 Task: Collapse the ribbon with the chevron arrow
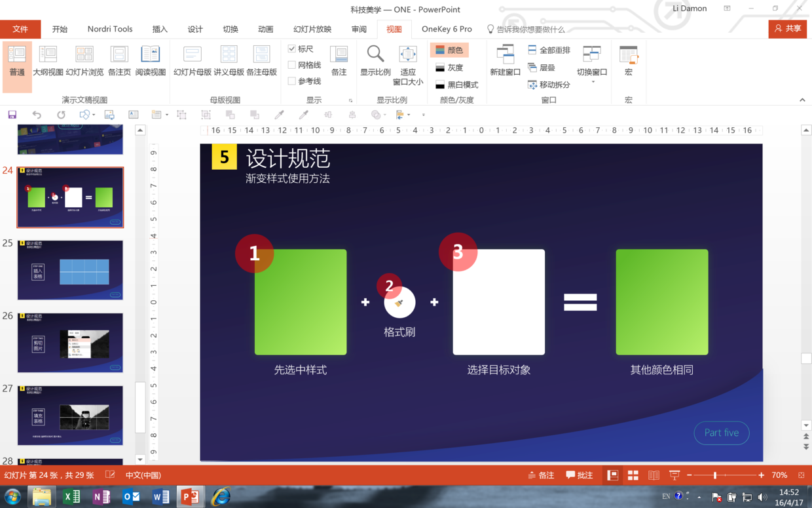[802, 100]
